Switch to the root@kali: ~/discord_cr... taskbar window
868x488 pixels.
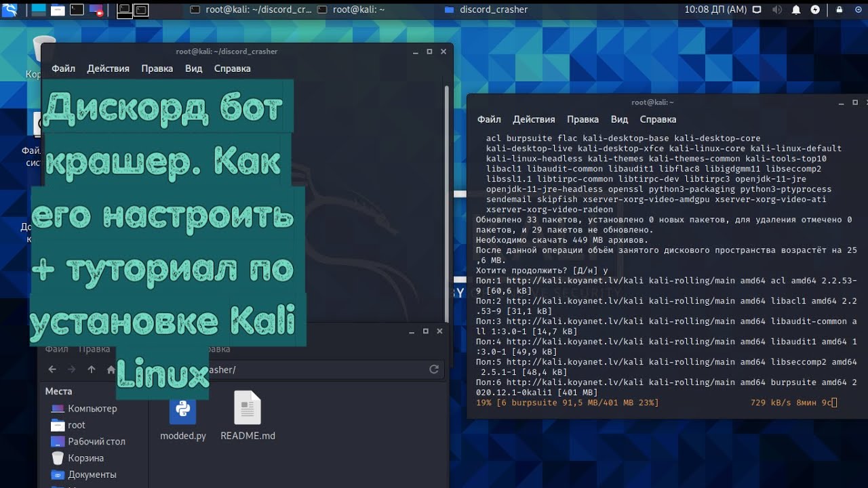coord(252,9)
